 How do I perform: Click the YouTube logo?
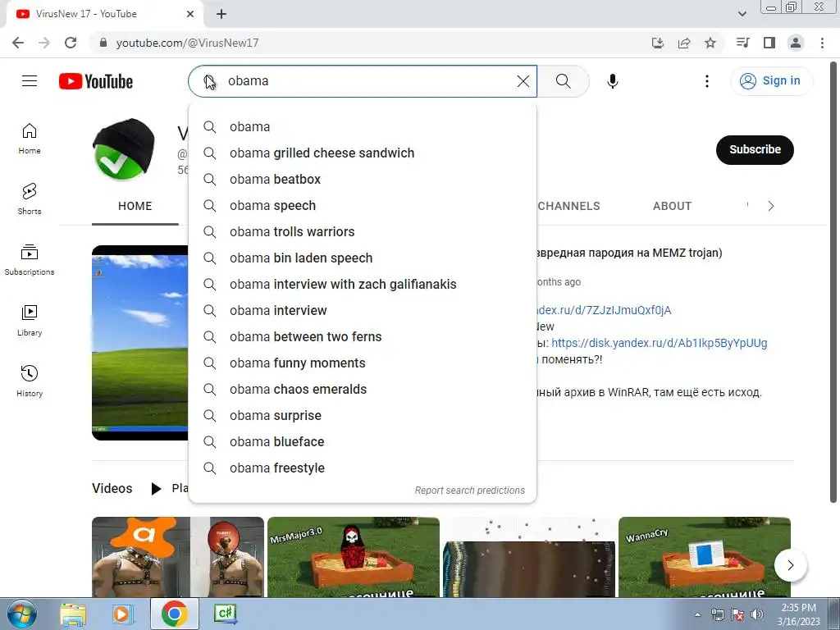(x=96, y=81)
